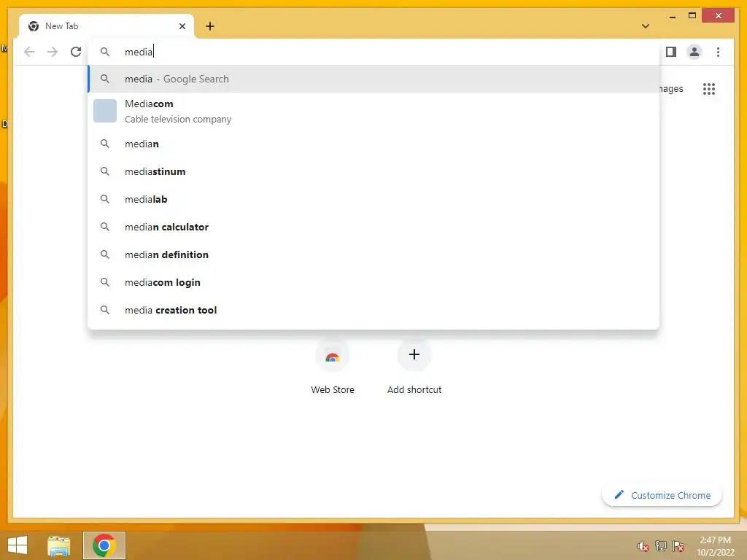Image resolution: width=747 pixels, height=560 pixels.
Task: Select the 'median' suggestion
Action: (374, 144)
